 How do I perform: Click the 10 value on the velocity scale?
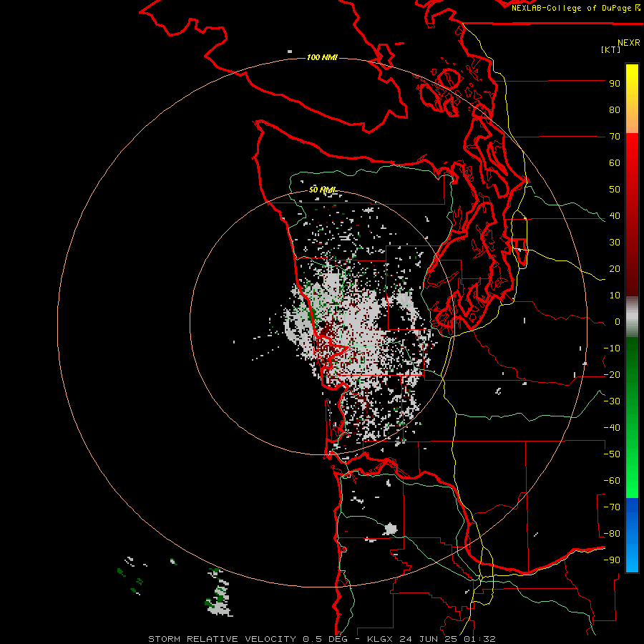(x=615, y=296)
